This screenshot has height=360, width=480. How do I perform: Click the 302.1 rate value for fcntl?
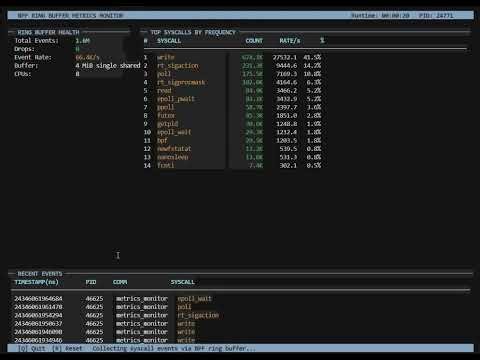(x=288, y=165)
